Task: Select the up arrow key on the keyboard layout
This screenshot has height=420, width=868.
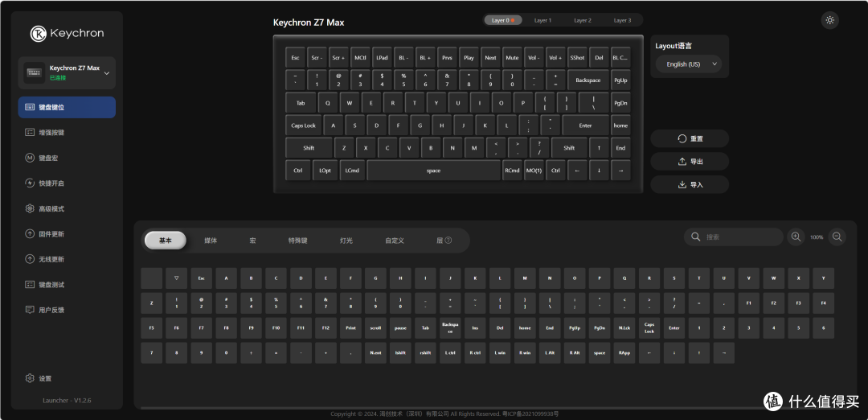Action: click(599, 148)
